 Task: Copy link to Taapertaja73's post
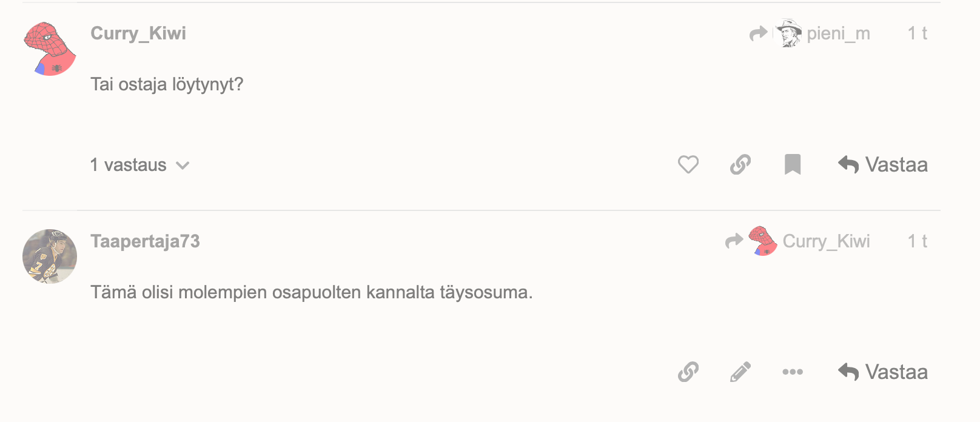688,372
